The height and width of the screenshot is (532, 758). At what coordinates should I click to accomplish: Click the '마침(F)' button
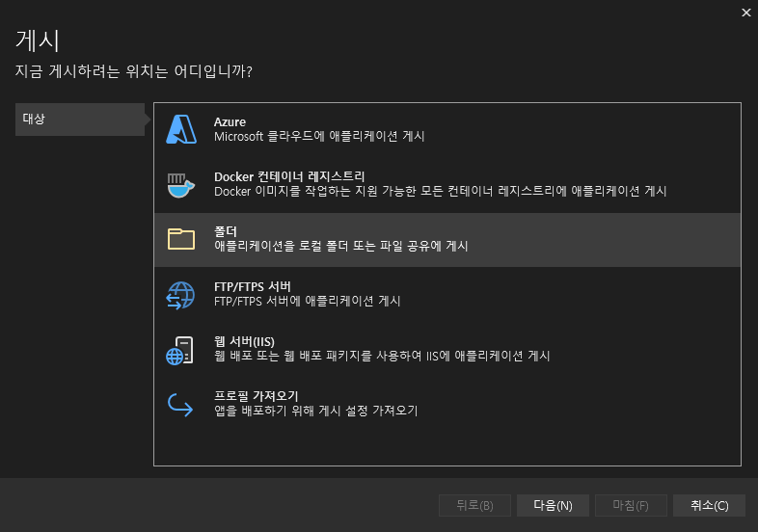[631, 505]
